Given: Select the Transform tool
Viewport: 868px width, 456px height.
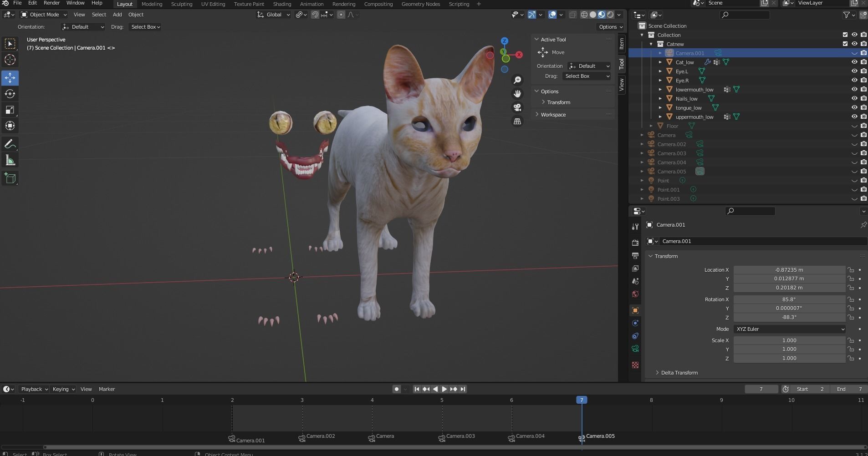Looking at the screenshot, I should 10,126.
